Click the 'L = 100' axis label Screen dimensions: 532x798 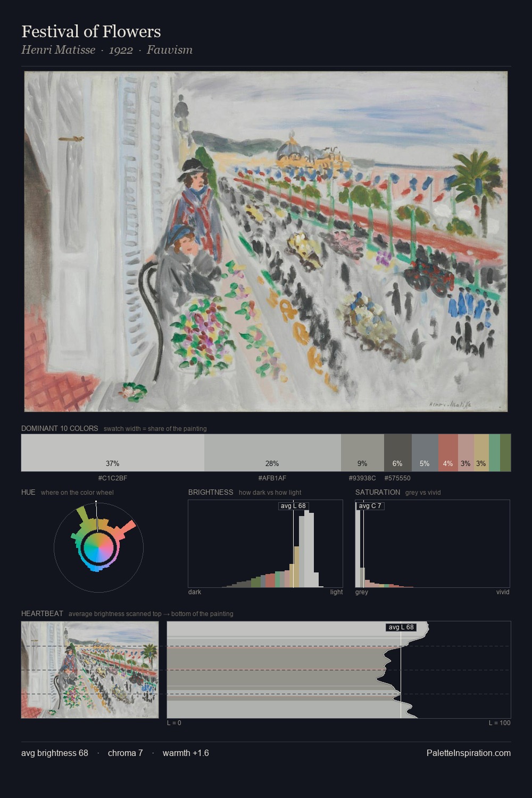click(500, 723)
